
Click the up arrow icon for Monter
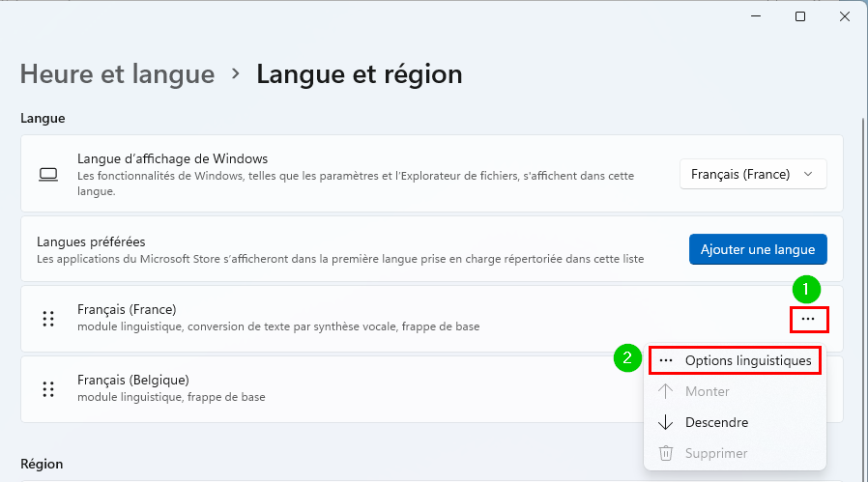pyautogui.click(x=665, y=391)
